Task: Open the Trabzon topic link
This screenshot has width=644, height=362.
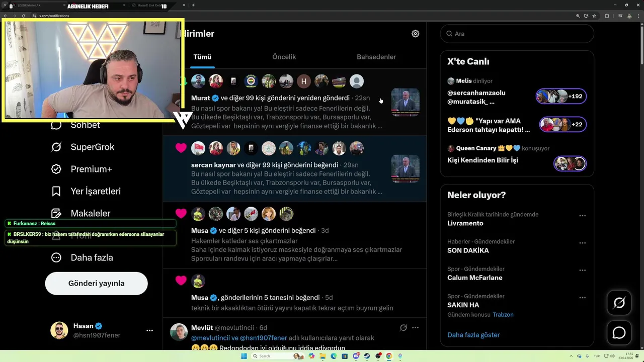Action: (x=503, y=315)
